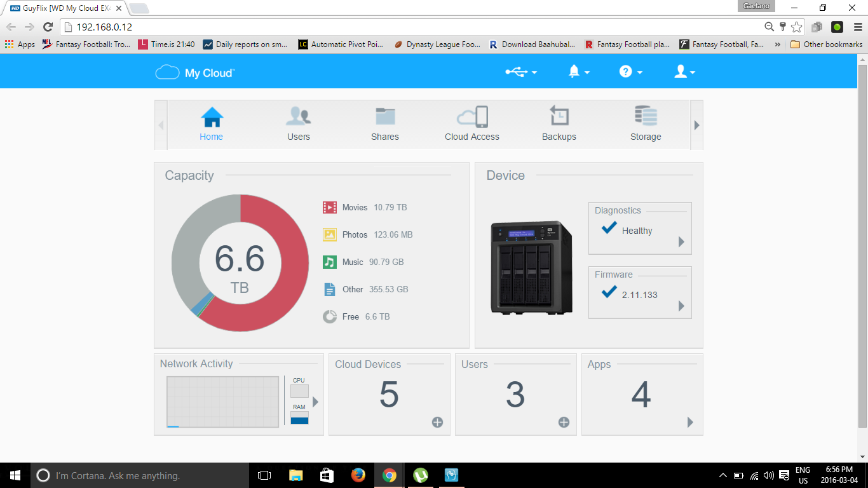Open the Dynasty League Football bookmark
Screen dimensions: 868x488
(x=437, y=44)
